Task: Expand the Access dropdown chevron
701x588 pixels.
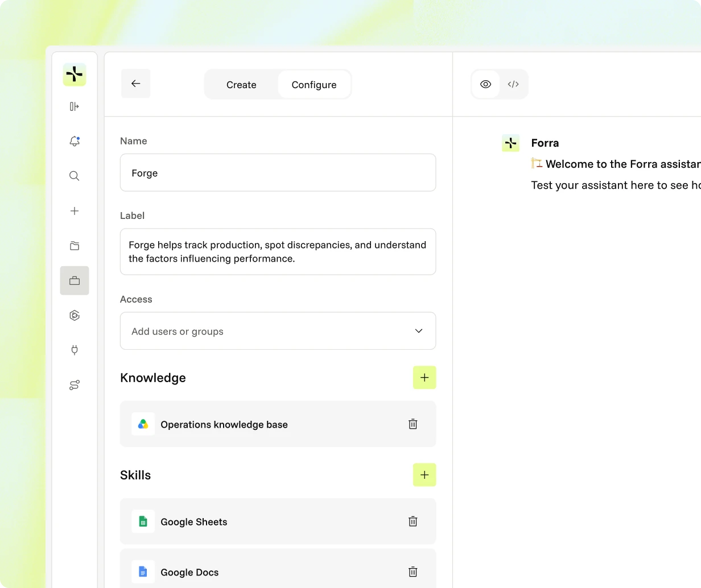Action: click(x=419, y=331)
